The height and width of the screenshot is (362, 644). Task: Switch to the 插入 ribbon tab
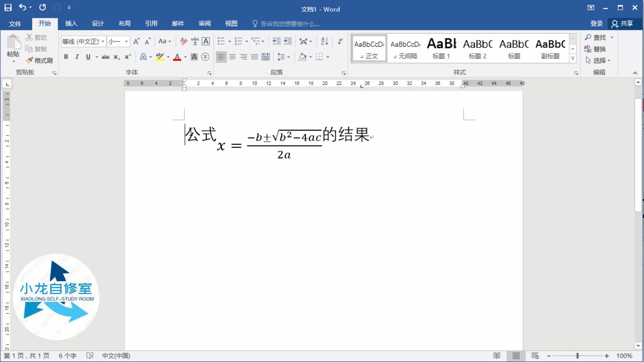[71, 23]
